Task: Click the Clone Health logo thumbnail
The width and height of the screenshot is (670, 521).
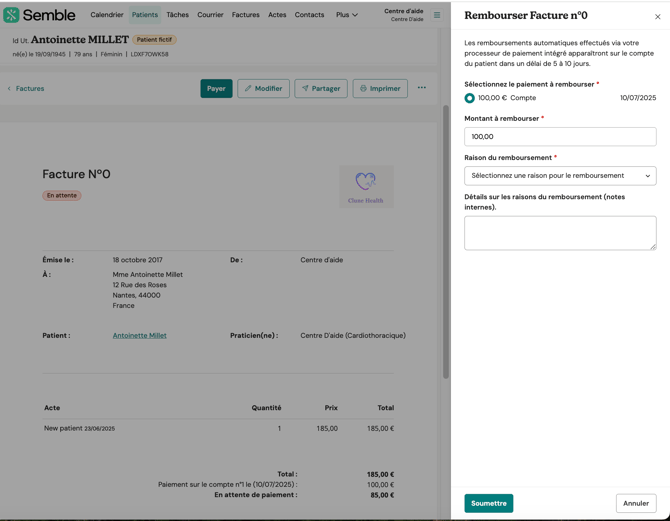Action: coord(366,186)
